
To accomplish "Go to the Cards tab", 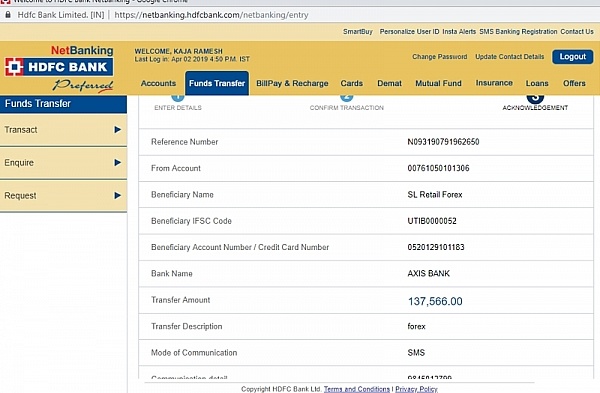I will (x=352, y=83).
